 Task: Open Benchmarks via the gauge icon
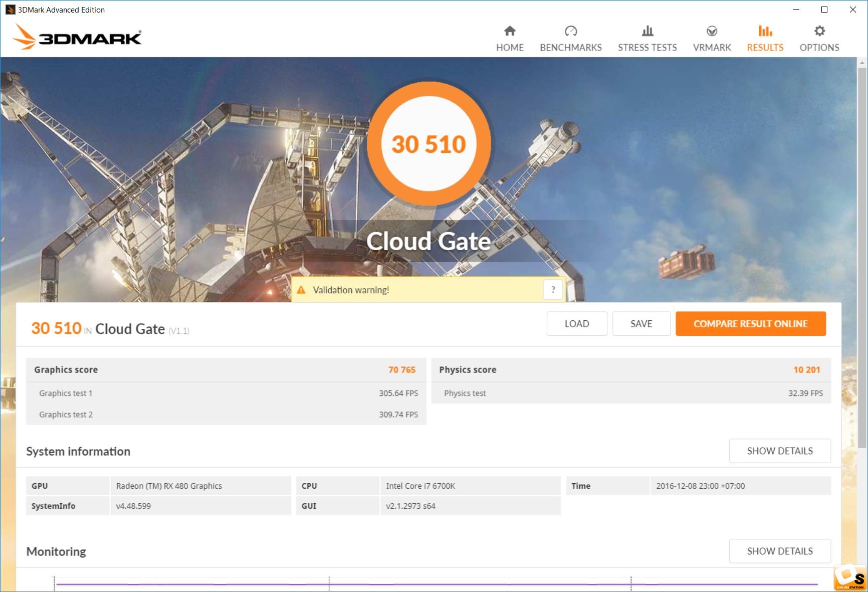[x=571, y=31]
